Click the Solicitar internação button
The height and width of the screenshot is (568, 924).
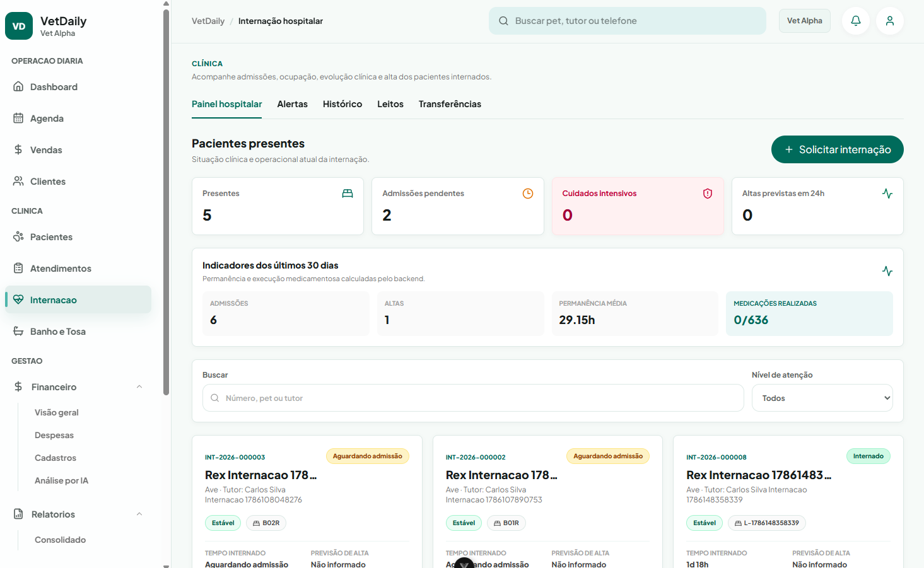click(x=838, y=149)
